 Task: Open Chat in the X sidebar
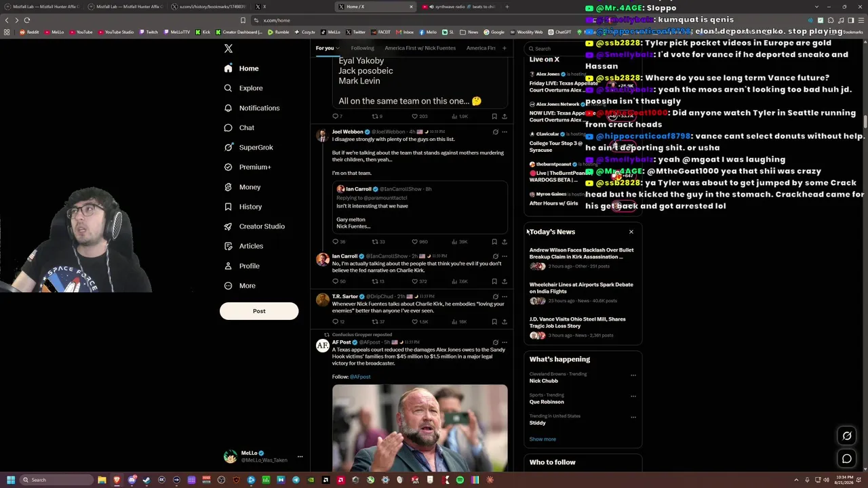239,127
